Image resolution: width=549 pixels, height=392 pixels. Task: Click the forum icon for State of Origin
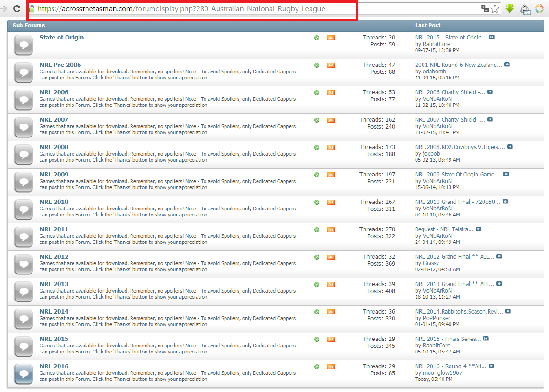(x=23, y=45)
